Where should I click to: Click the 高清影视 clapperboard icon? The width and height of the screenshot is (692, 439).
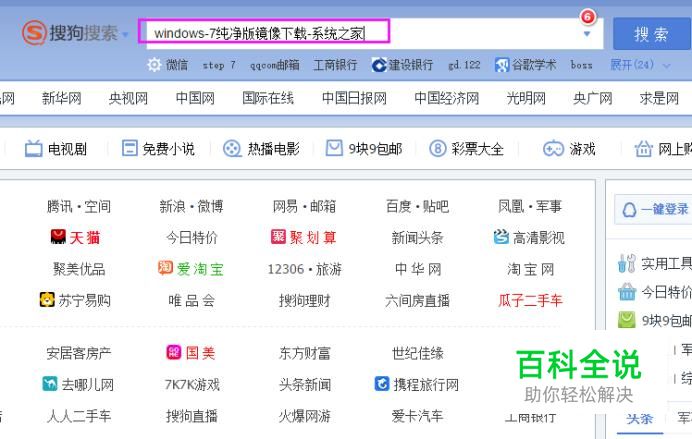(501, 237)
